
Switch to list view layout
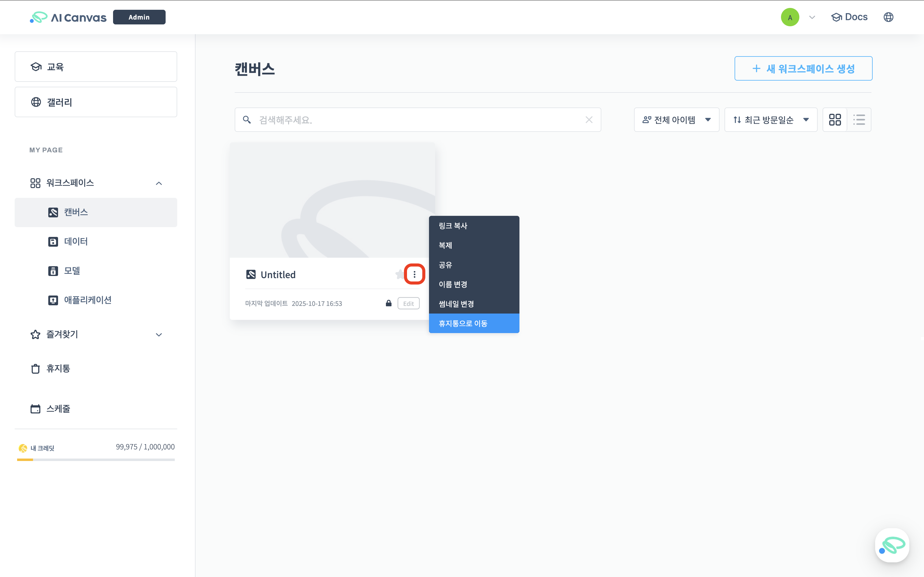pyautogui.click(x=859, y=120)
